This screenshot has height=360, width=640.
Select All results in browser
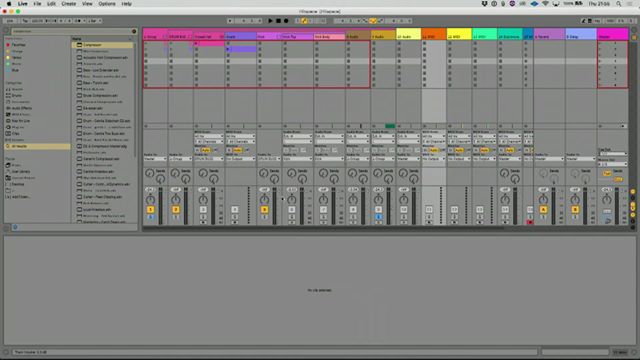coord(37,146)
